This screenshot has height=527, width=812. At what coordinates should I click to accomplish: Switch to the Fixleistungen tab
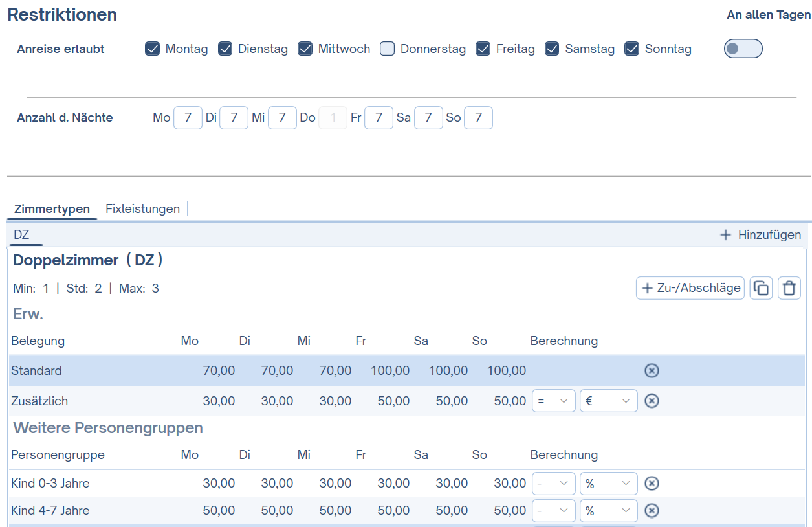click(x=142, y=208)
